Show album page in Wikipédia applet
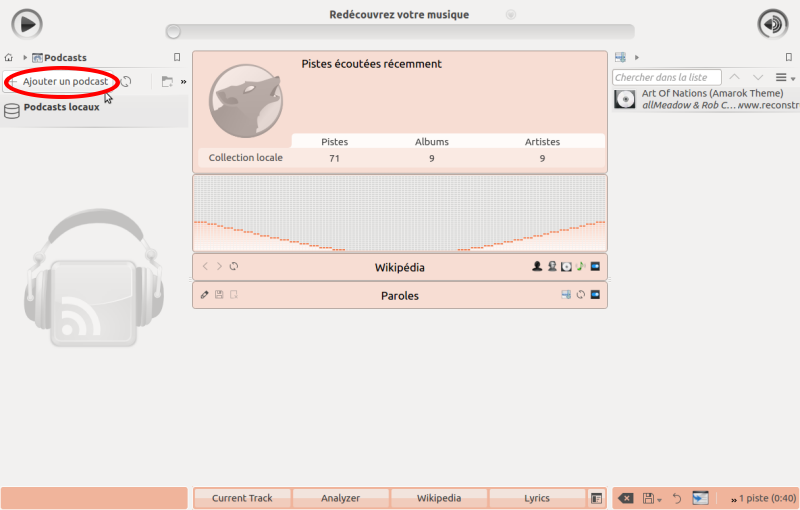The image size is (800, 510). [x=566, y=266]
